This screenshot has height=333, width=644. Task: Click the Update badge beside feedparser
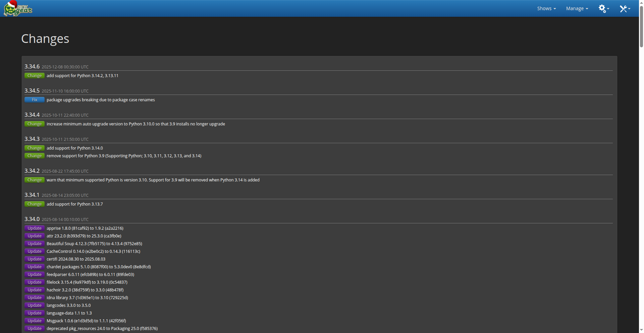35,275
